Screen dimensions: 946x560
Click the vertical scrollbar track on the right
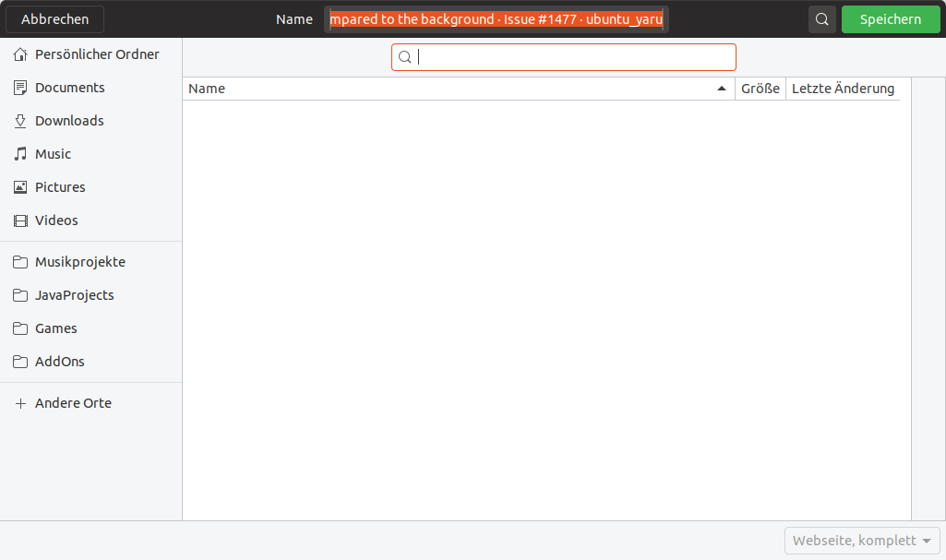(x=928, y=298)
